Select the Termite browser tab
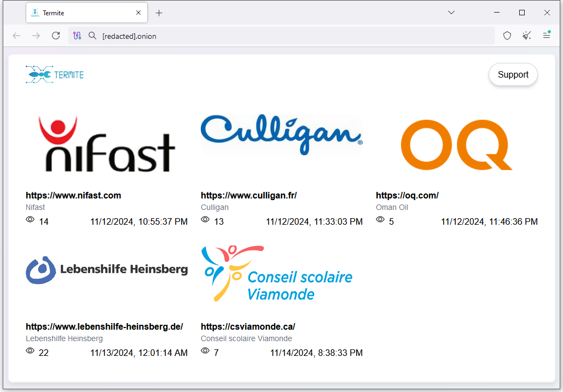The image size is (563, 392). [x=86, y=13]
